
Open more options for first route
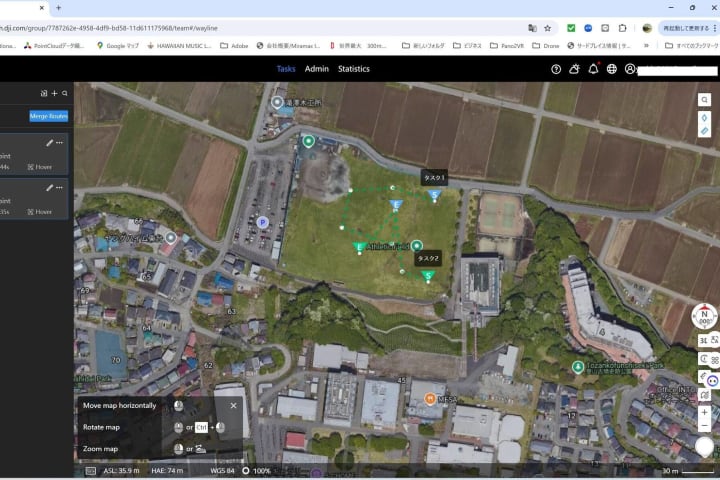(60, 143)
